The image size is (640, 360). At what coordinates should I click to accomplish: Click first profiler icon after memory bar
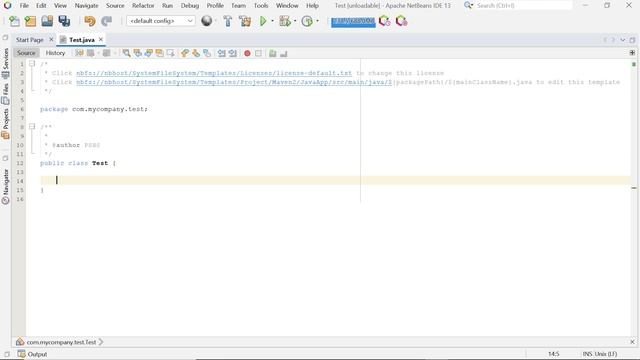point(384,21)
